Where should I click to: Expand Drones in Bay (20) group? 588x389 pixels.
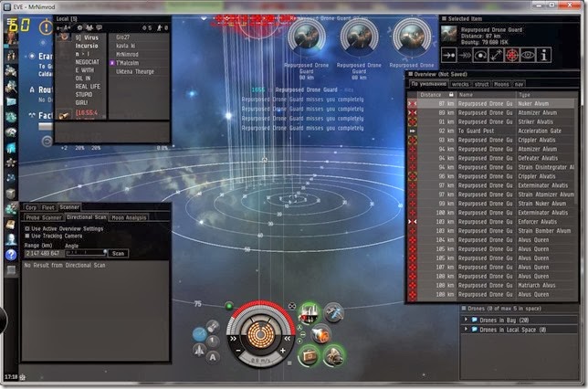point(467,320)
